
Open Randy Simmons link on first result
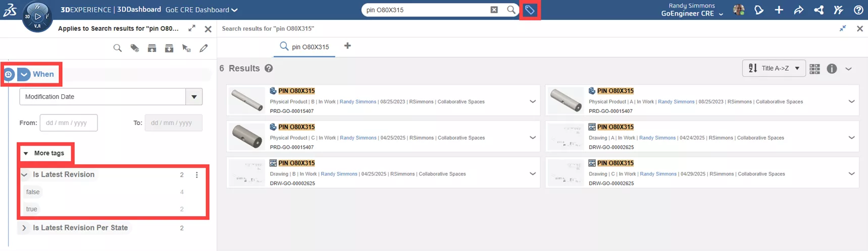pyautogui.click(x=358, y=102)
